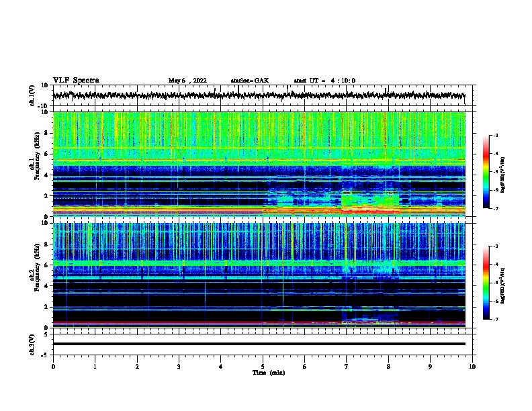Click the ch.1 voltage waveform trace

click(259, 95)
